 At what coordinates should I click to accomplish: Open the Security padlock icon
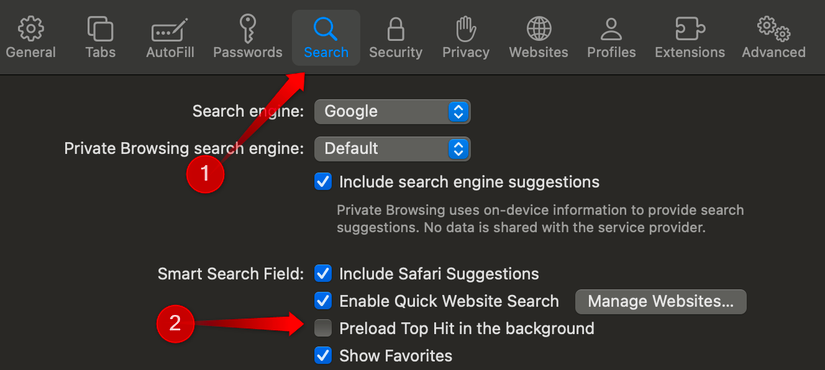pos(396,28)
